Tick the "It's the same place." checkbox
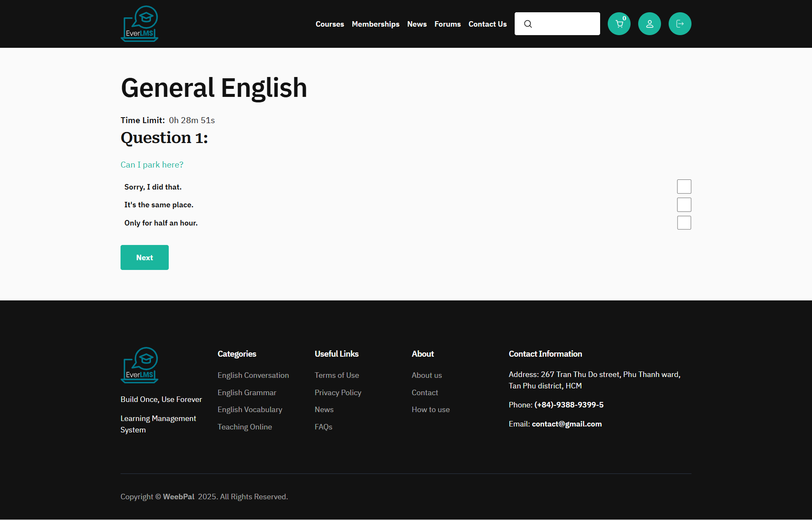Screen dimensions: 812x520 click(x=684, y=205)
